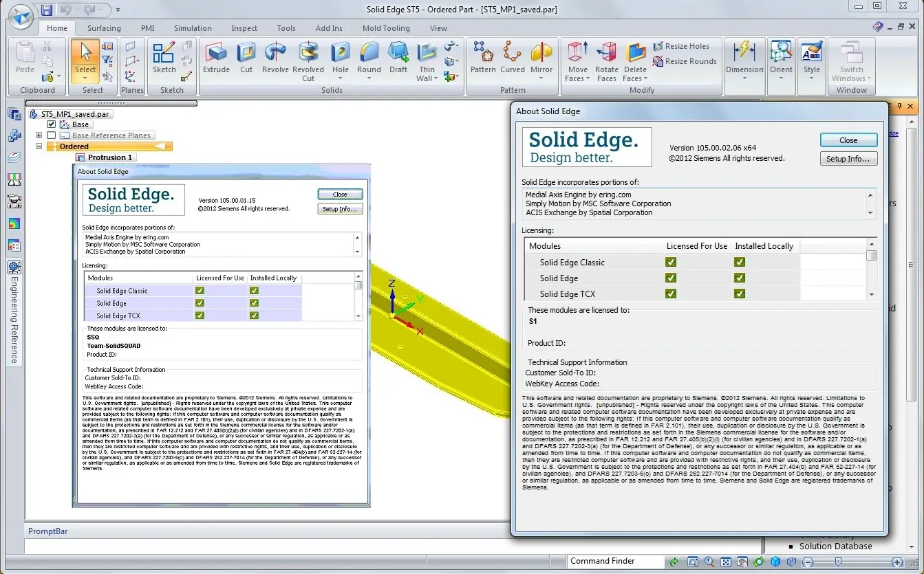This screenshot has height=574, width=924.
Task: Click the Save icon in quick access toolbar
Action: (47, 10)
